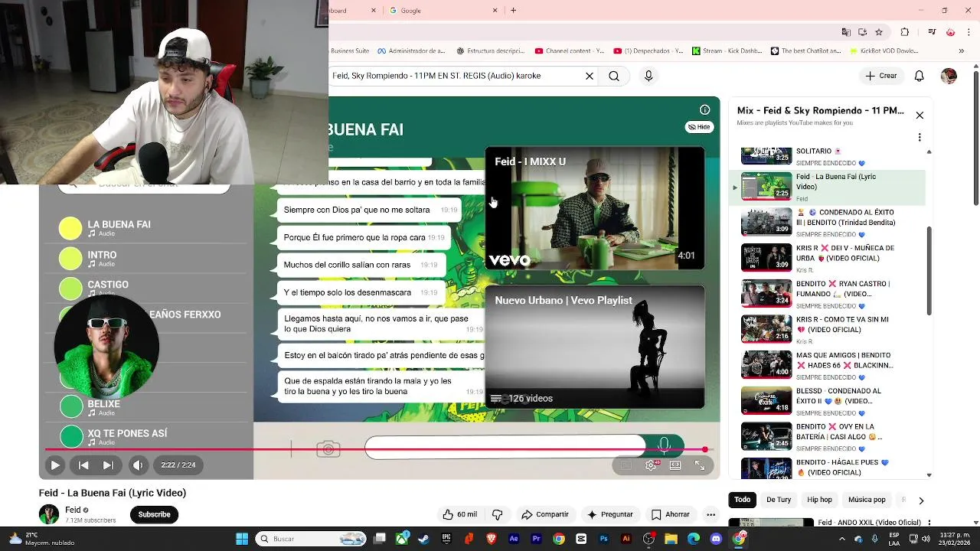This screenshot has width=980, height=551.
Task: Select the Música pop filter chip
Action: [x=867, y=500]
